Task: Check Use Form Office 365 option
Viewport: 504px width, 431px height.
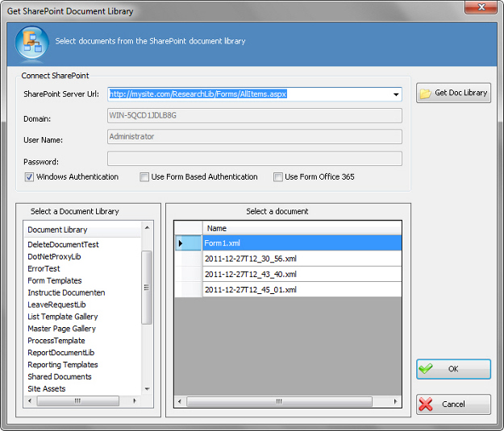Action: click(x=278, y=177)
